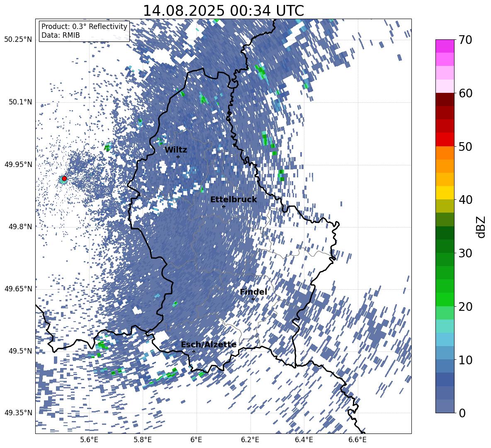Screen dimensions: 491x448
Task: Pick the orange swatch just below 50
Action: pyautogui.click(x=445, y=153)
